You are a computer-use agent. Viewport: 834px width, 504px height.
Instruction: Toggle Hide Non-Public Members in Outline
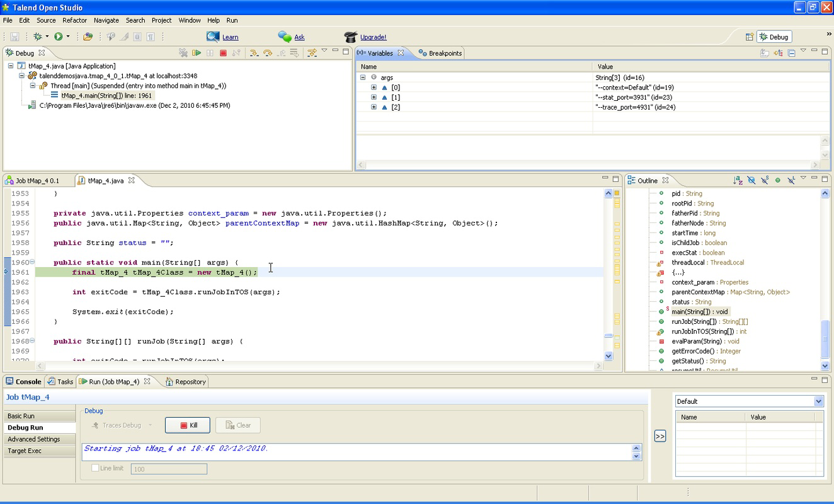point(778,180)
